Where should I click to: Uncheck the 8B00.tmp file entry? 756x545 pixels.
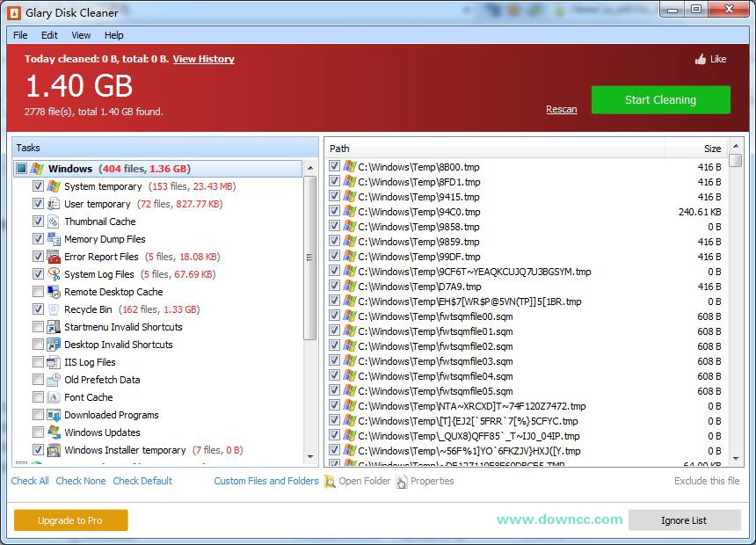click(x=334, y=164)
